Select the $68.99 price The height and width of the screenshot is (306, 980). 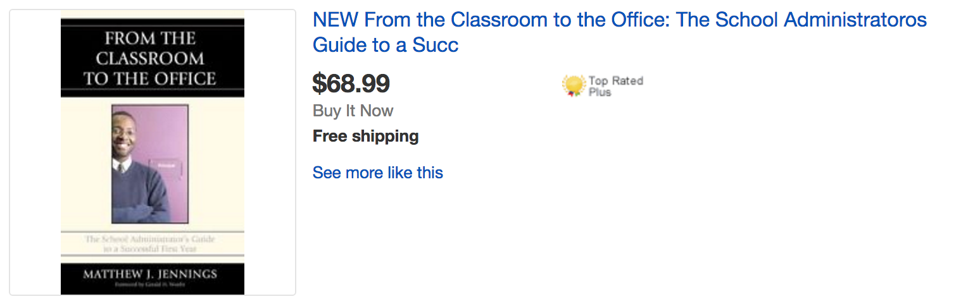click(x=351, y=83)
